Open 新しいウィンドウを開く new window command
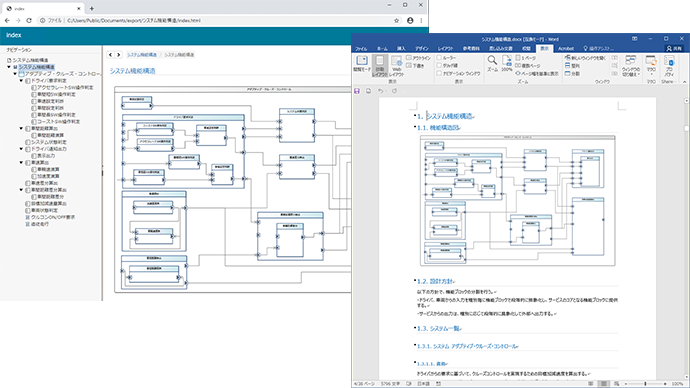The image size is (690, 388). [586, 58]
